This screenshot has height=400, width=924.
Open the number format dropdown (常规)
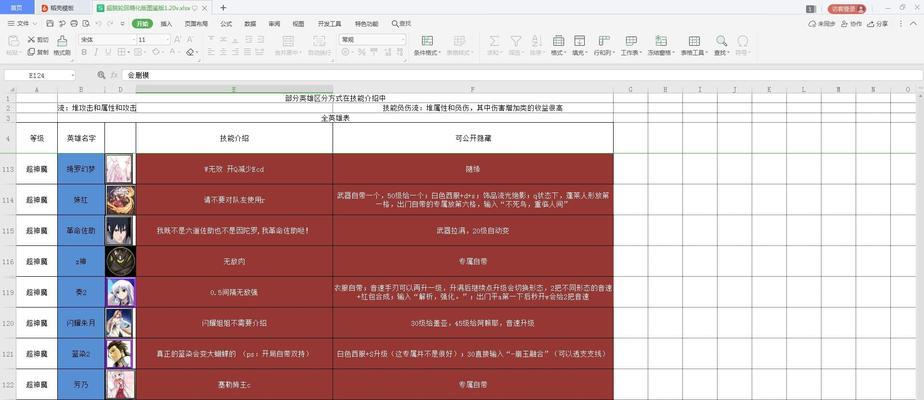pos(403,39)
